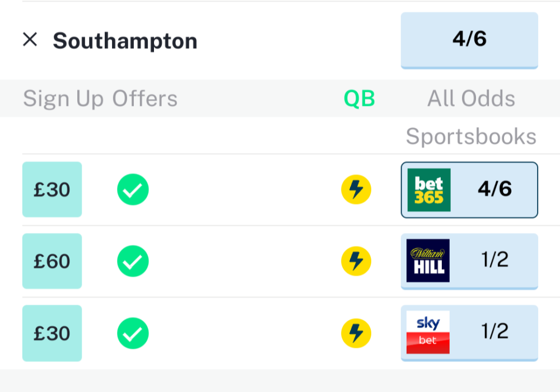Select Sky Bet 1/2 odds
The width and height of the screenshot is (560, 392).
[495, 332]
